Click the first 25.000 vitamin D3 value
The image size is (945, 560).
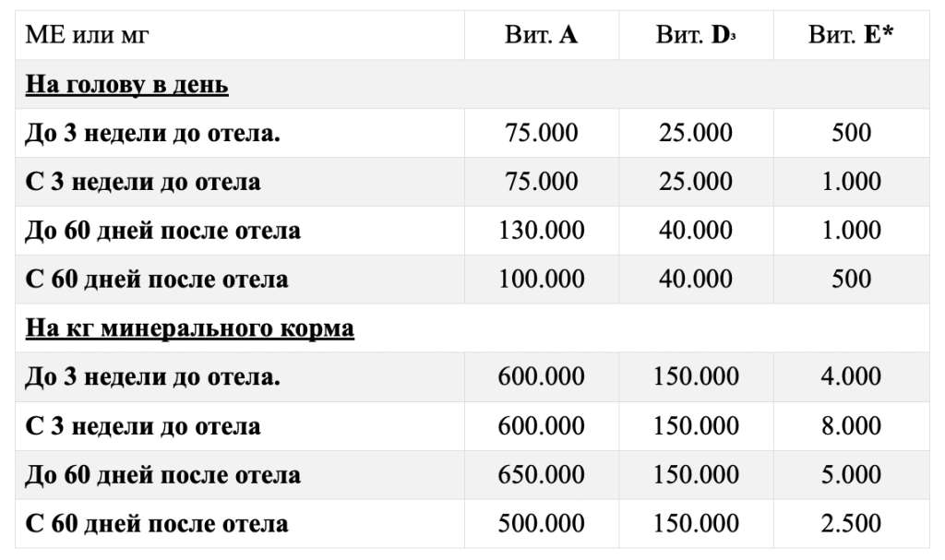[696, 133]
